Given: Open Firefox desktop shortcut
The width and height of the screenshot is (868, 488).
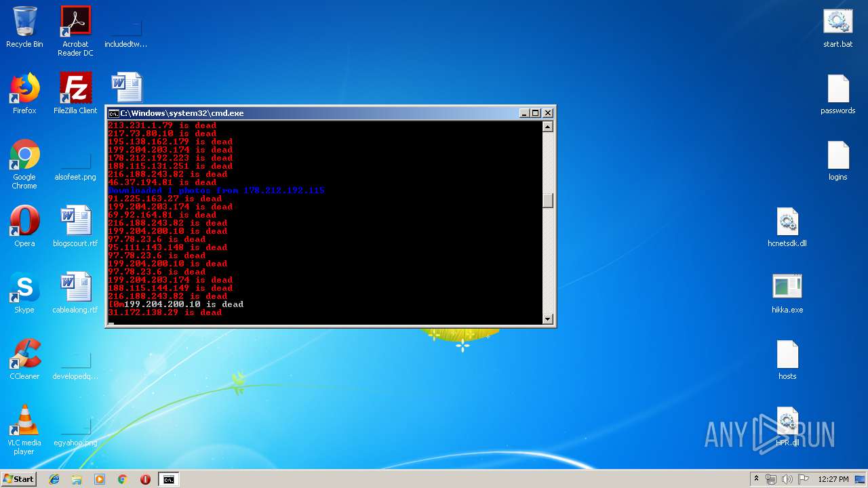Looking at the screenshot, I should click(x=24, y=94).
